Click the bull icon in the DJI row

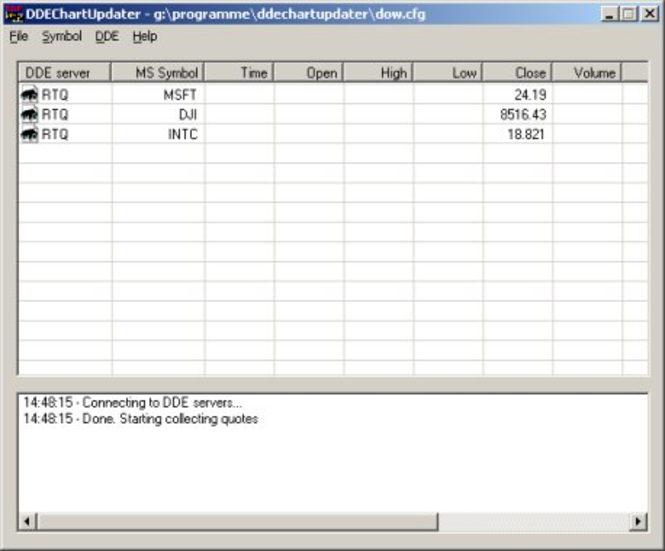(x=29, y=114)
